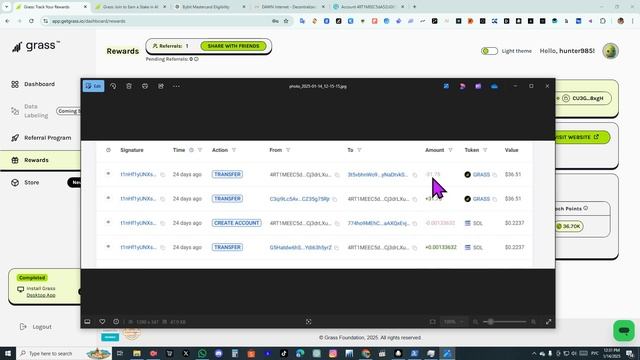Open TikTok from the taskbar
This screenshot has width=640, height=360.
point(284,353)
